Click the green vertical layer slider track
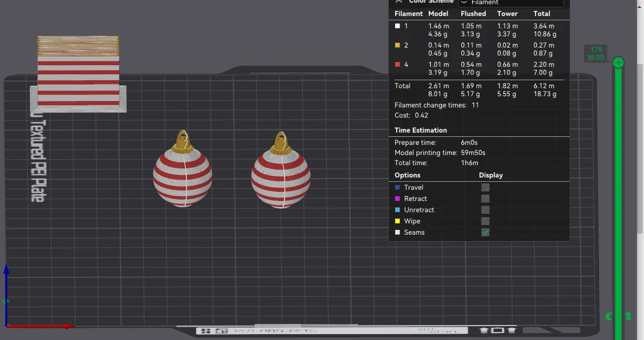Viewport: 644px width, 340px height. click(618, 203)
